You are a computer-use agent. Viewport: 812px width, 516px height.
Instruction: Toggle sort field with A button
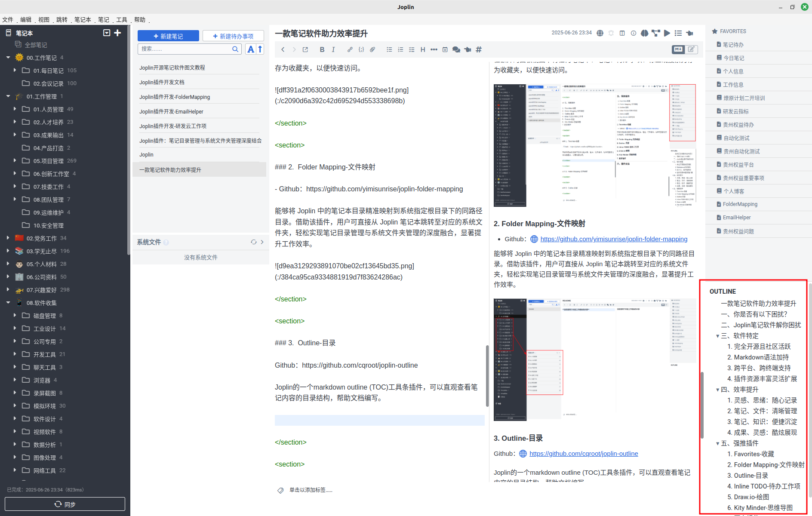pyautogui.click(x=250, y=49)
